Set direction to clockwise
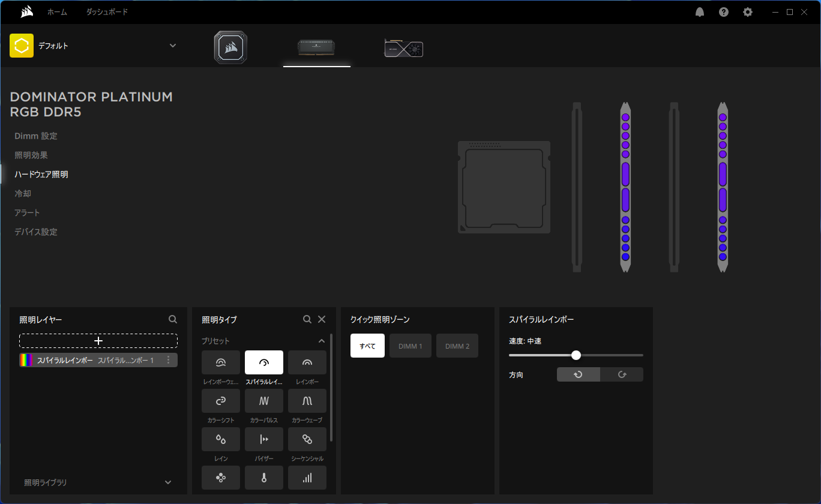The width and height of the screenshot is (821, 504). pyautogui.click(x=622, y=374)
